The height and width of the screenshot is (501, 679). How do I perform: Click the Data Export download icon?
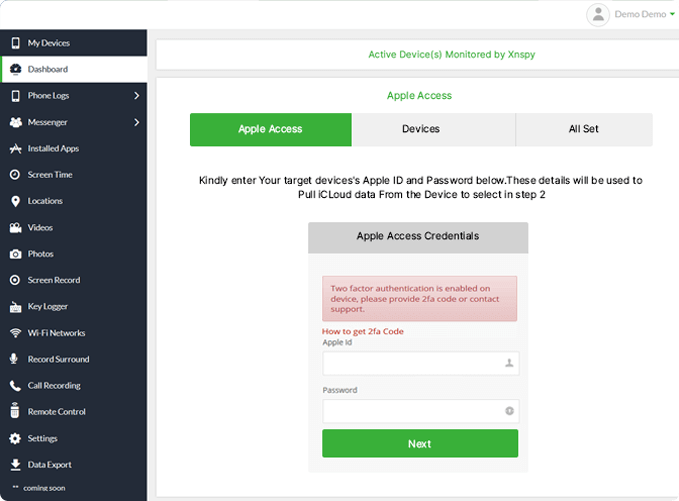point(15,465)
